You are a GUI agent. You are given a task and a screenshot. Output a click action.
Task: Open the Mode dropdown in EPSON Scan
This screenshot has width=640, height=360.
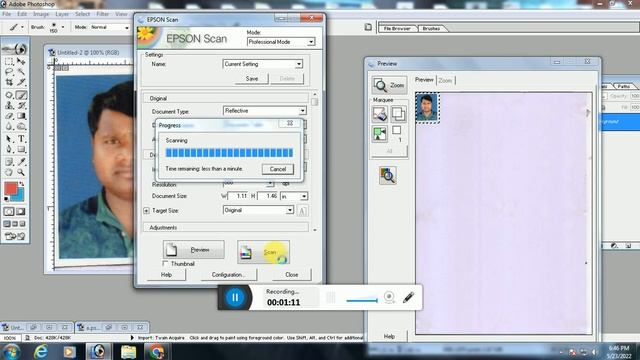311,42
